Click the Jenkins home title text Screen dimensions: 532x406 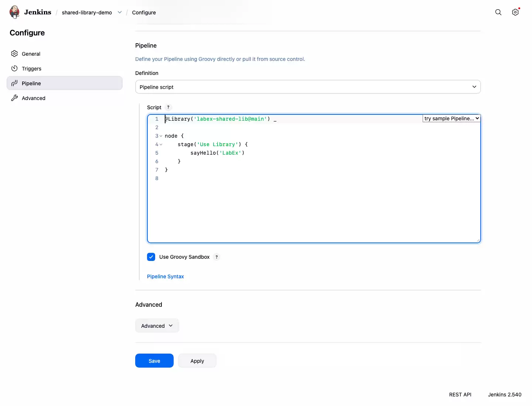tap(38, 12)
